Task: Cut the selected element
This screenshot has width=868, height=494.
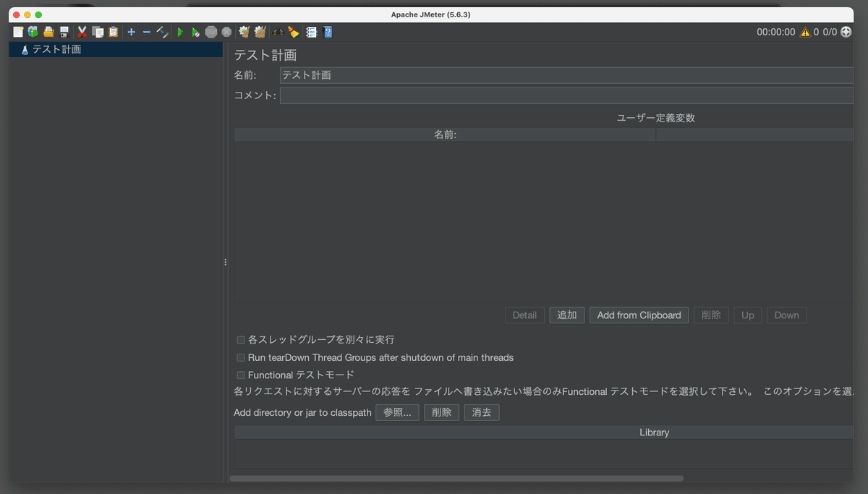Action: pos(82,32)
